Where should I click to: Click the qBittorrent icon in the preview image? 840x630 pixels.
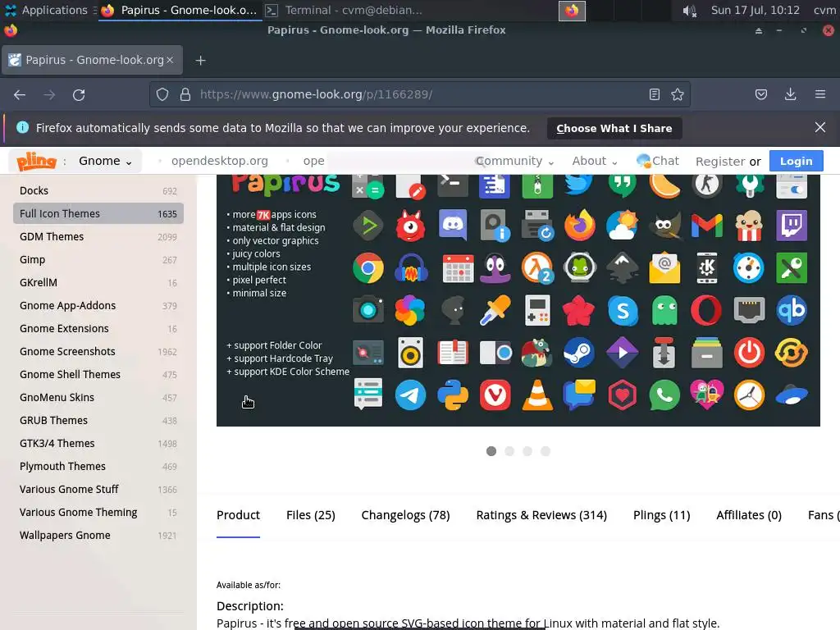pos(792,311)
